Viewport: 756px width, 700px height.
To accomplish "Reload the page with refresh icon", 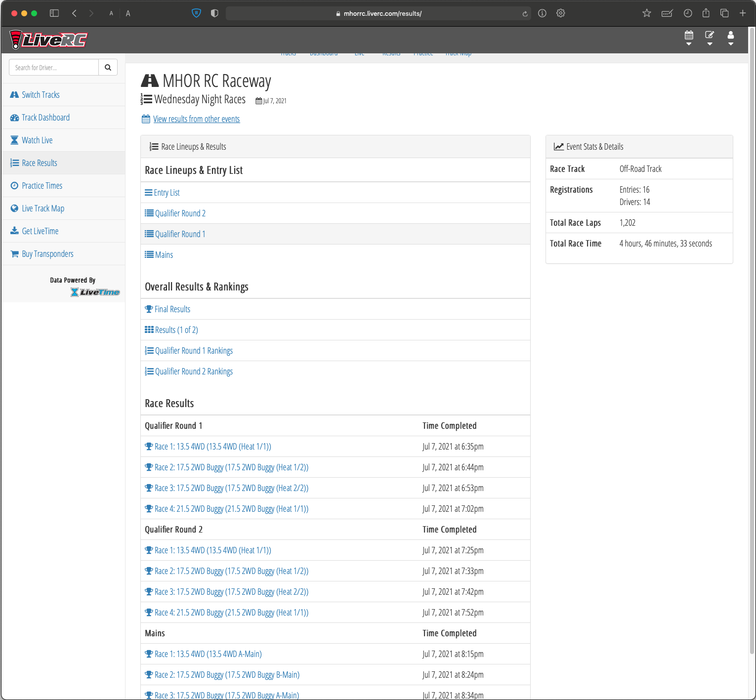I will click(x=525, y=14).
